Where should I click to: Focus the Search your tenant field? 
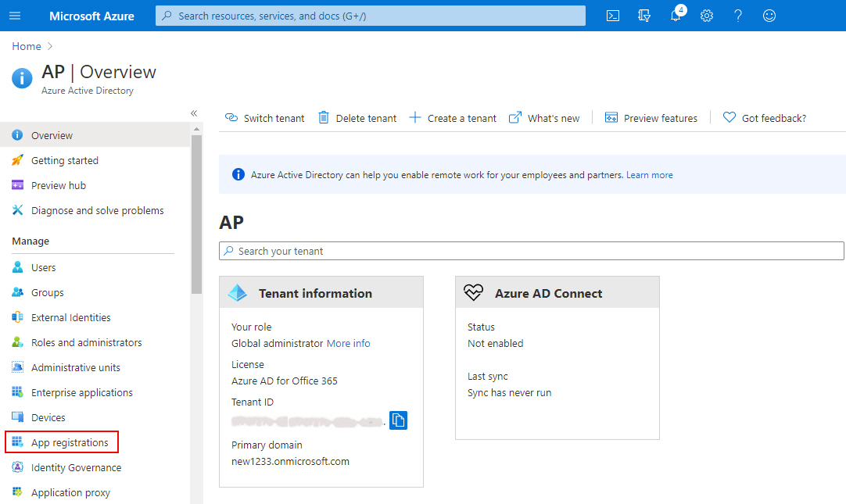click(532, 251)
